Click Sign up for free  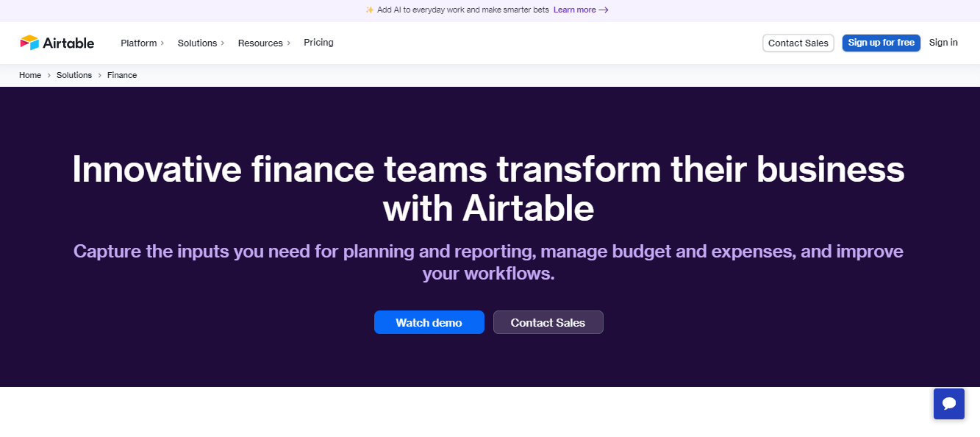(881, 43)
